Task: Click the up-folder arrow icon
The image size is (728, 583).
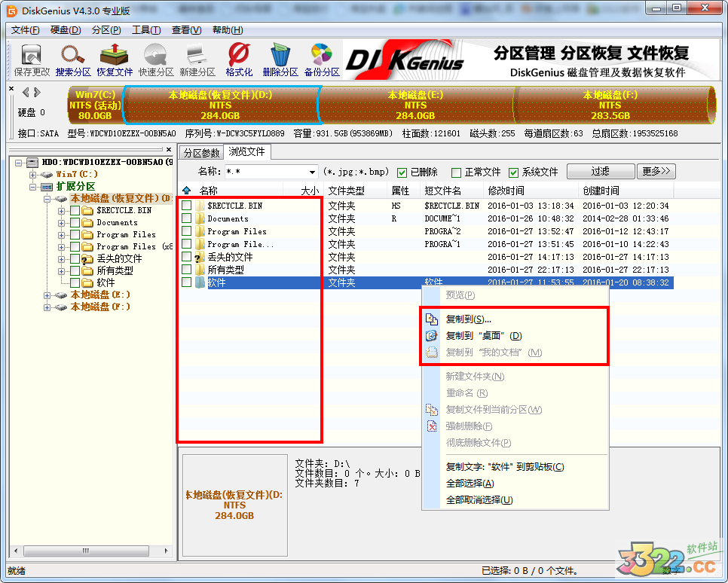Action: pyautogui.click(x=187, y=190)
